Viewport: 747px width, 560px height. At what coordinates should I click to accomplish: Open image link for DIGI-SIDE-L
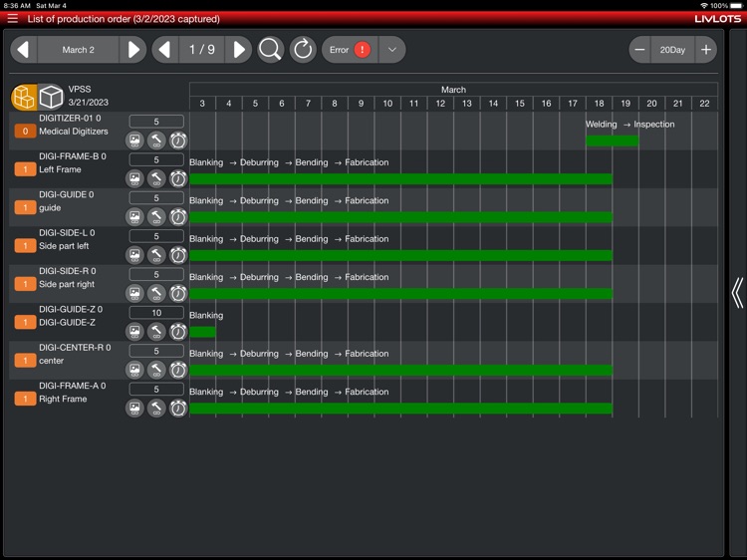coord(134,255)
